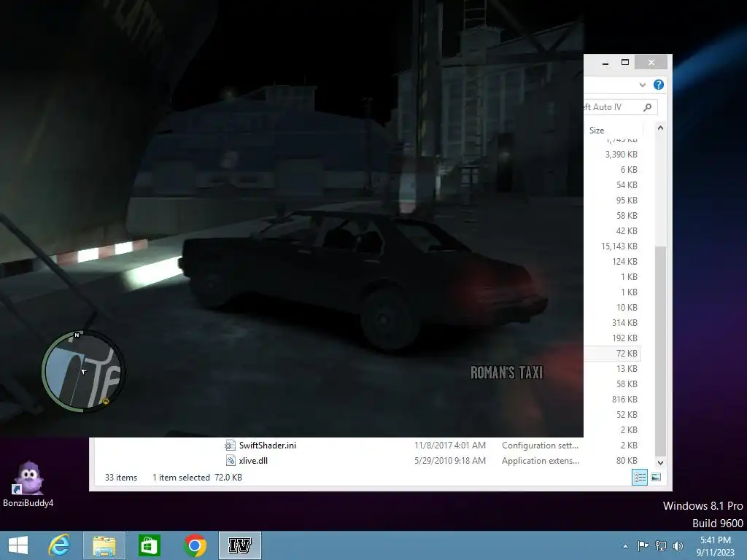
Task: Maximize the Explorer window
Action: (x=625, y=63)
